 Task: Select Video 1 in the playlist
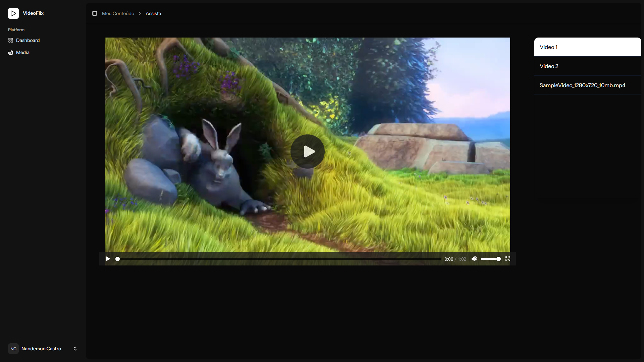[x=588, y=47]
